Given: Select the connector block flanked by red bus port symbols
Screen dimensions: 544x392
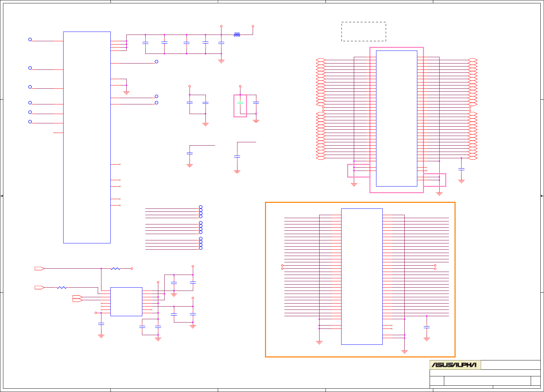Looking at the screenshot, I should coord(396,118).
